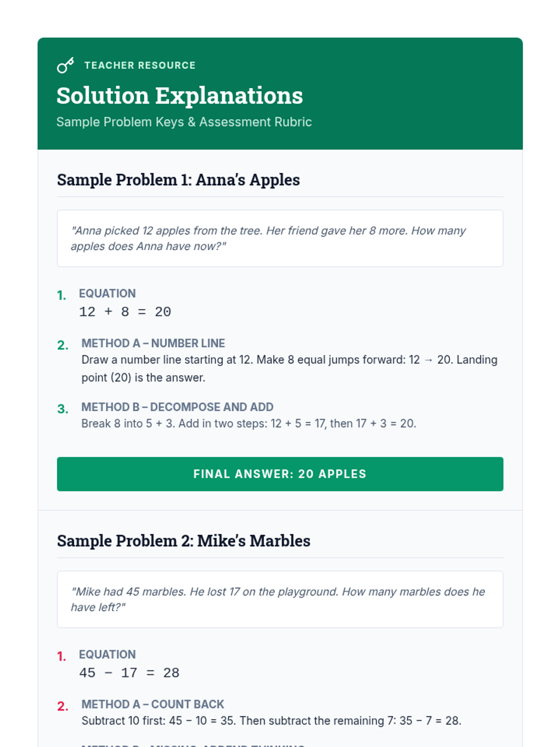
Task: Click the Teacher Resource label
Action: pos(140,65)
